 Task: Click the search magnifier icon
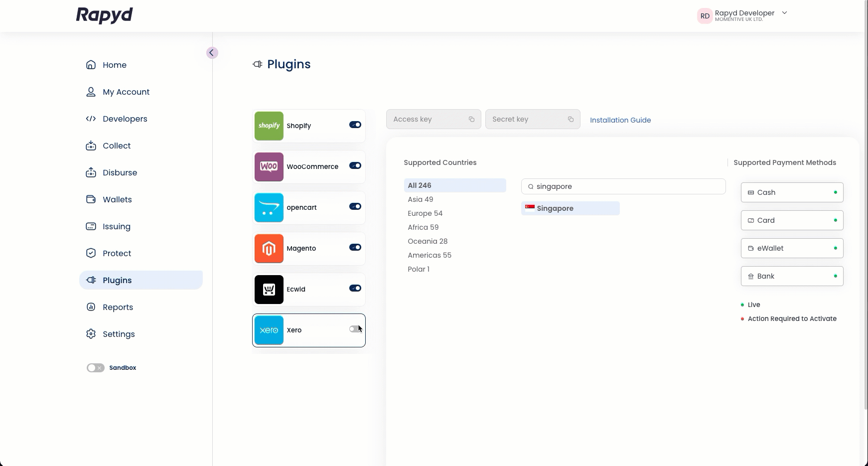pos(531,186)
